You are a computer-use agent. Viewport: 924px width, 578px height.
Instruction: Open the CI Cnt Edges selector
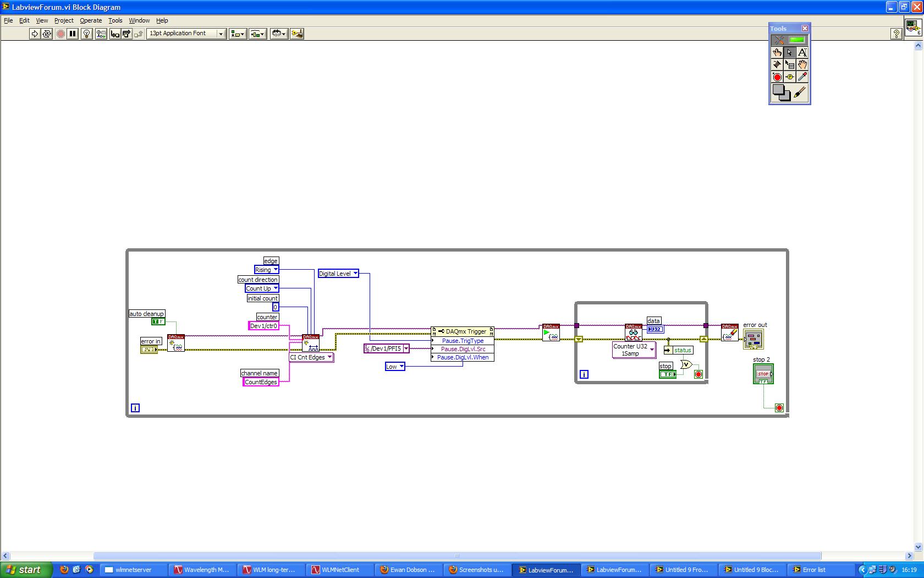(x=311, y=357)
